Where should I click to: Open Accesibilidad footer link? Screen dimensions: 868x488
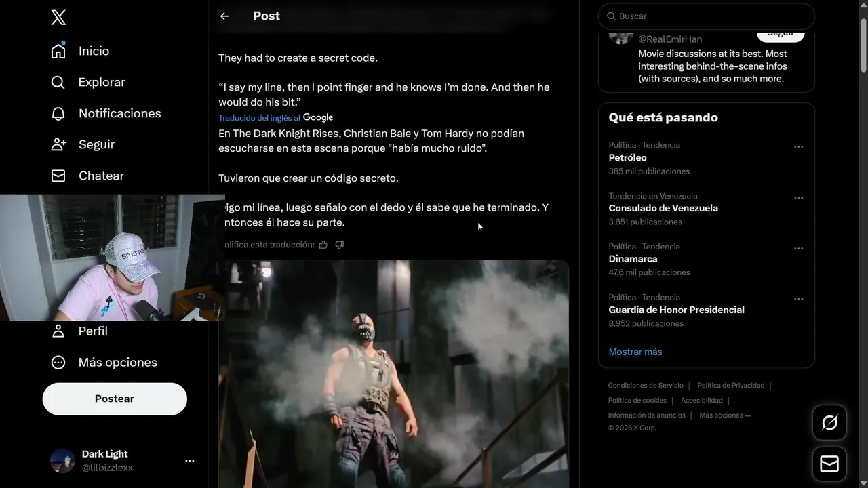tap(702, 400)
